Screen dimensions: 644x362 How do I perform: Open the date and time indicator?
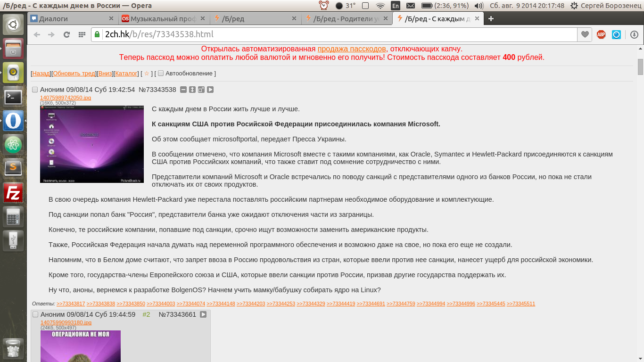[x=527, y=6]
